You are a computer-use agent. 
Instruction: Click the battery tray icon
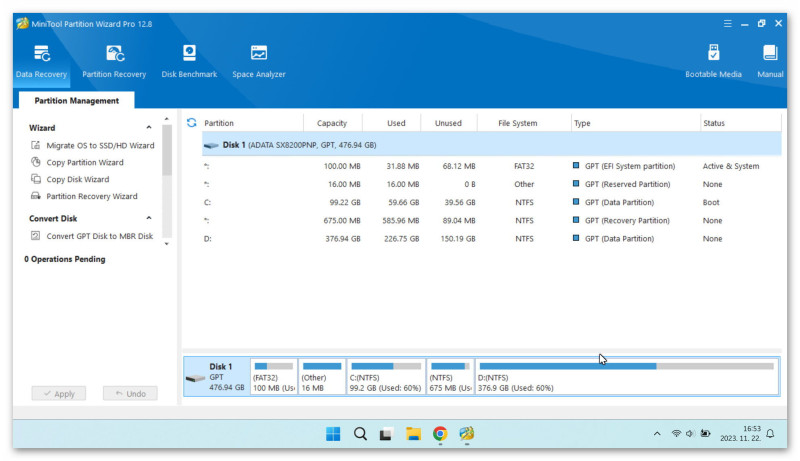point(706,434)
